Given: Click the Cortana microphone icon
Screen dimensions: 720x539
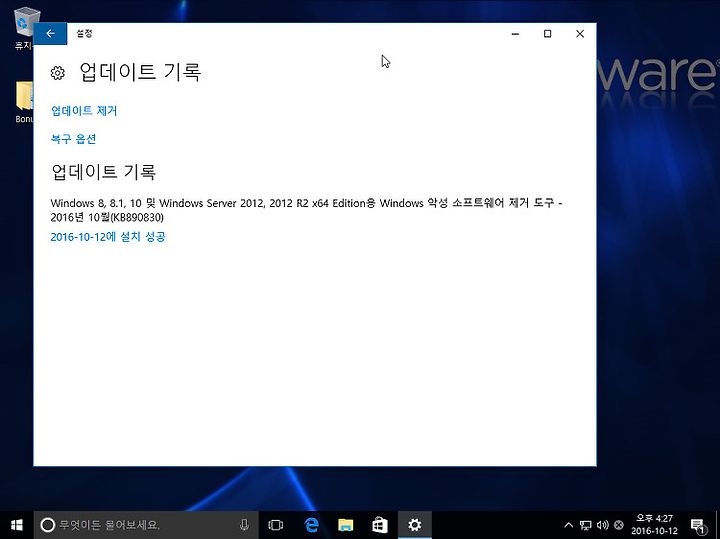Looking at the screenshot, I should [244, 525].
